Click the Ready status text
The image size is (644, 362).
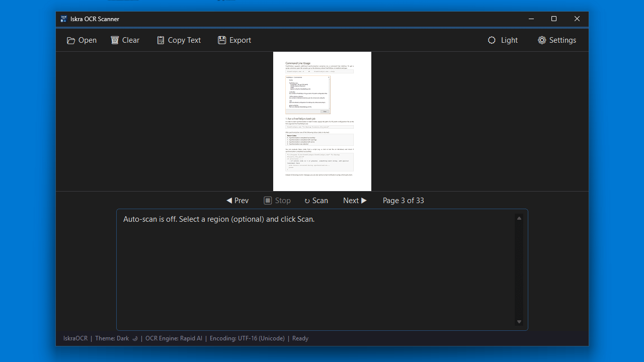click(300, 338)
